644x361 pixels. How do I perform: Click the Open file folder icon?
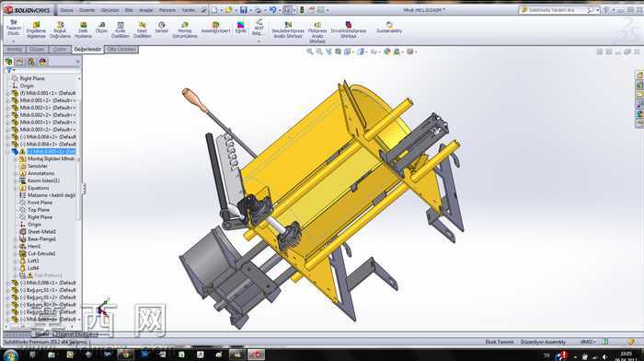[x=229, y=10]
